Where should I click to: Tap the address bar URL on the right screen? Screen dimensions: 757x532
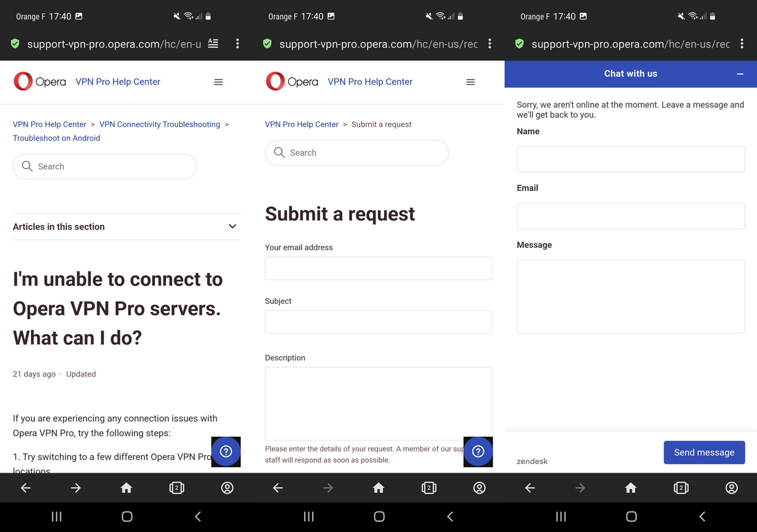(631, 44)
